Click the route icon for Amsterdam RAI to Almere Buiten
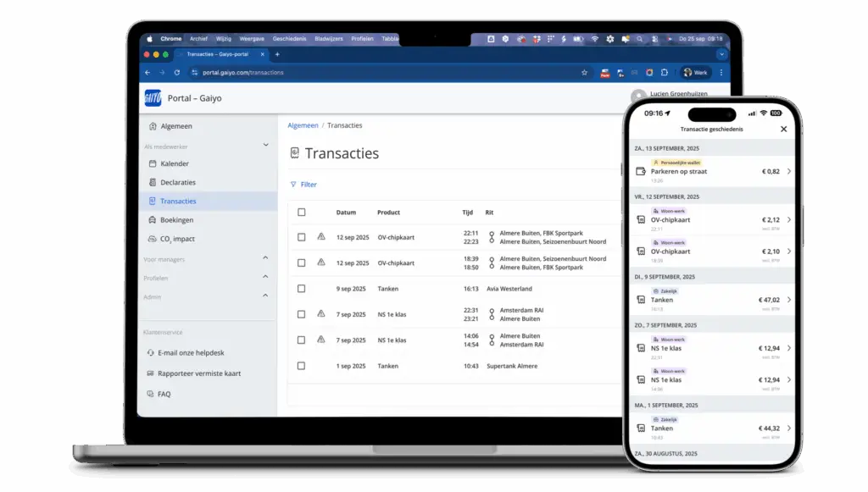 pos(492,314)
